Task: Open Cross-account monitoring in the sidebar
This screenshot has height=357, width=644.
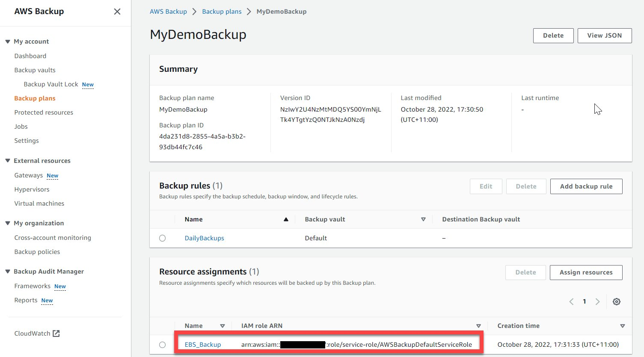Action: (x=53, y=238)
